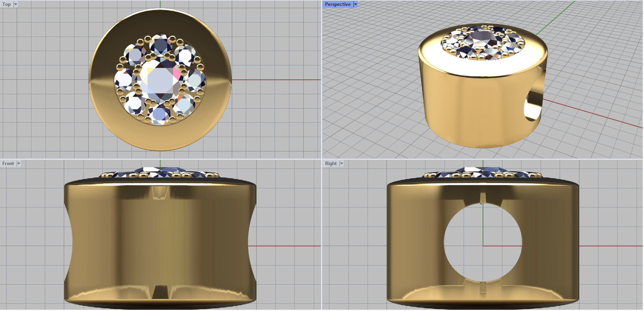Activate the Top viewport title label
Viewport: 644px width, 311px height.
6,4
